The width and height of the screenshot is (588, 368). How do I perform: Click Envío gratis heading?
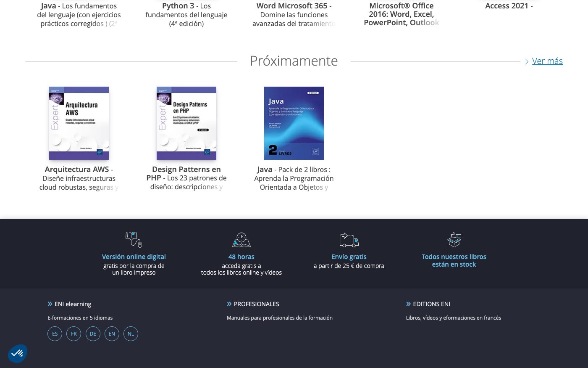click(349, 257)
